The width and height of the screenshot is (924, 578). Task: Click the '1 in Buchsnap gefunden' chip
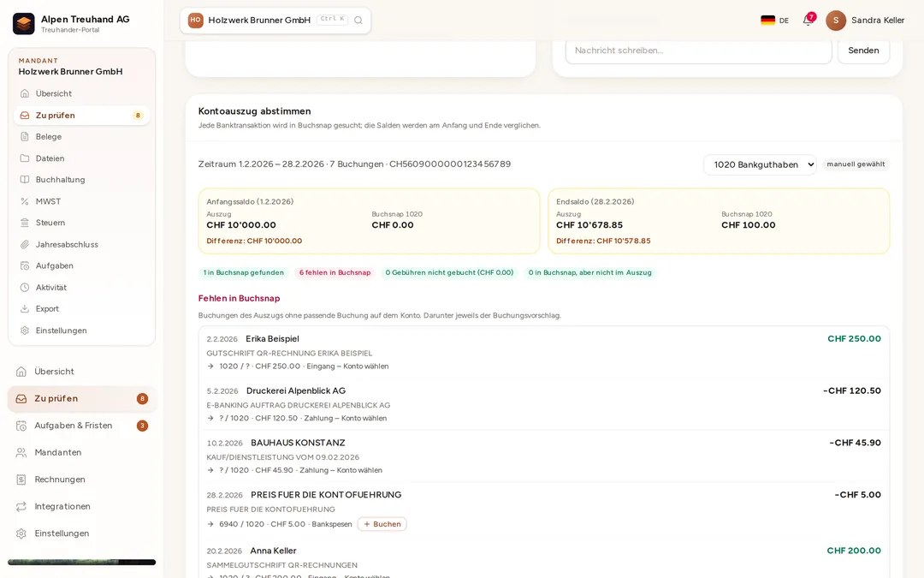(x=243, y=272)
